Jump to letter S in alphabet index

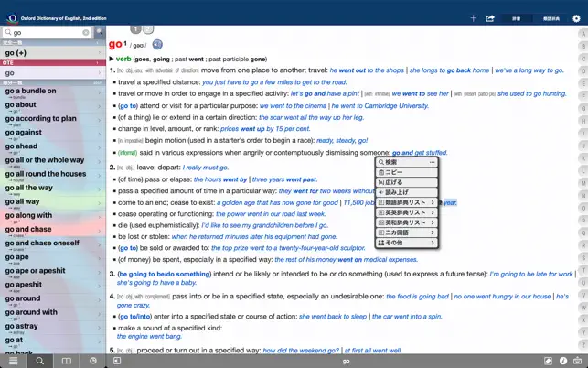point(583,258)
